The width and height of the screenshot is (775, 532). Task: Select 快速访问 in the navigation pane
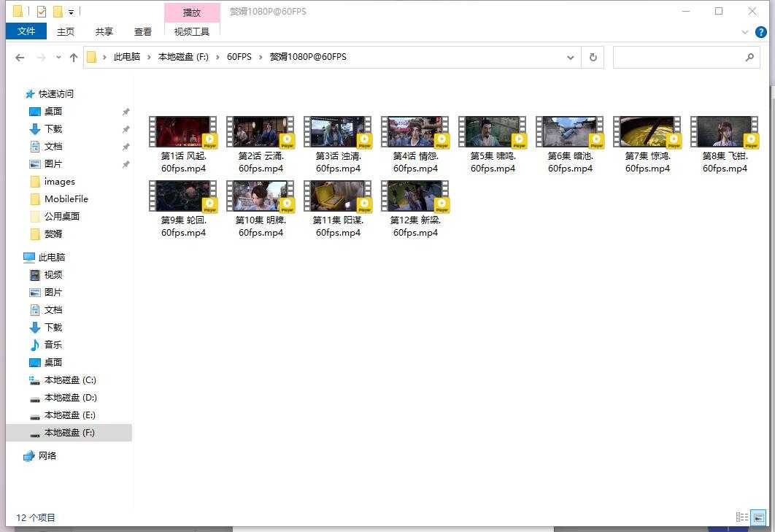[56, 94]
